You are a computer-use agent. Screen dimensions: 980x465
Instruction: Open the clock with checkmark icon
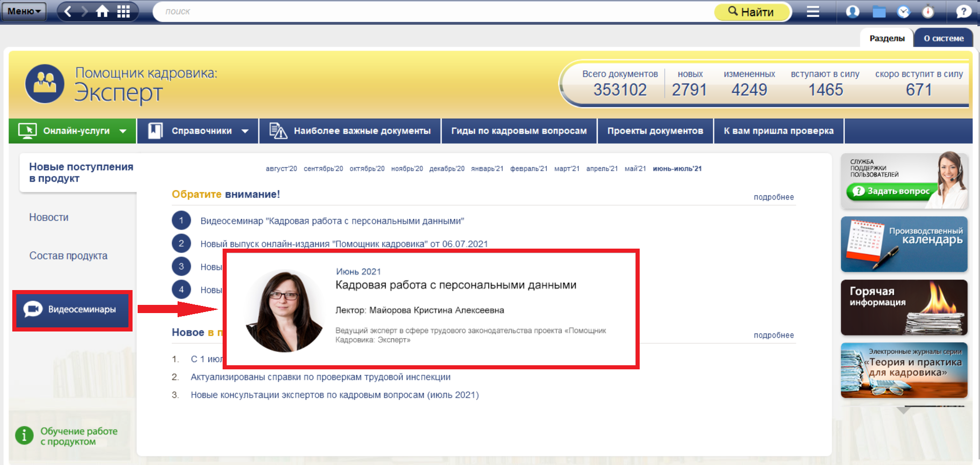904,12
